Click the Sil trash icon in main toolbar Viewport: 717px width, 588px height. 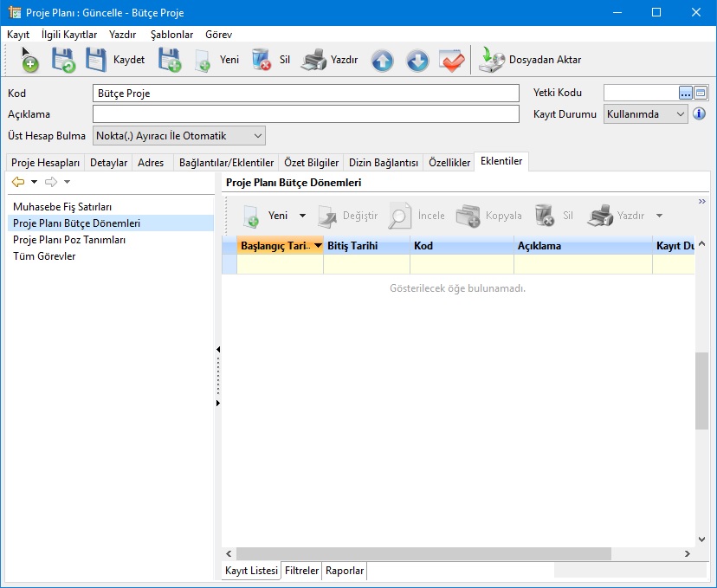(262, 61)
